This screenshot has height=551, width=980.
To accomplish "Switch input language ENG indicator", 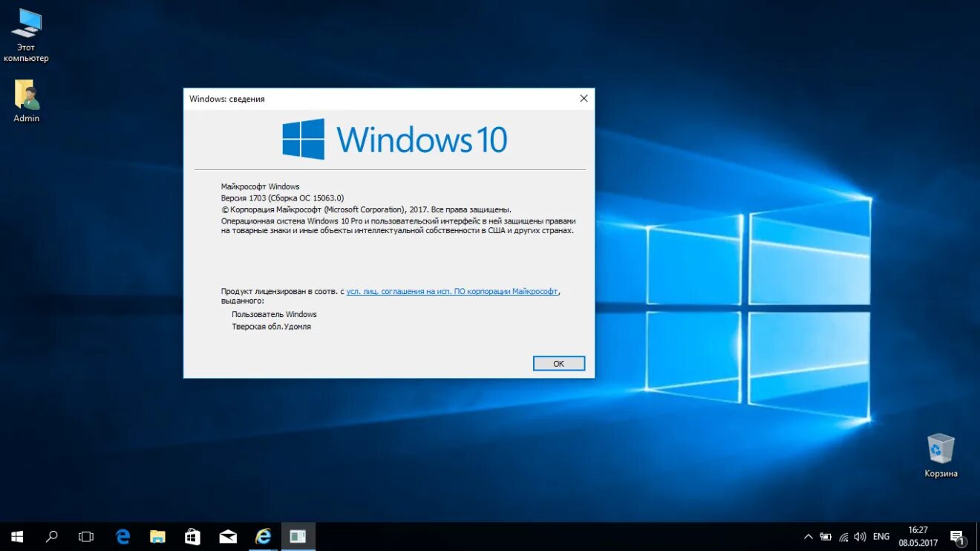I will tap(881, 536).
